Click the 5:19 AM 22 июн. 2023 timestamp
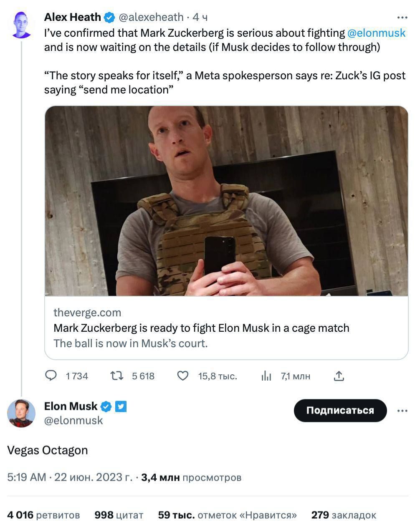 point(69,477)
